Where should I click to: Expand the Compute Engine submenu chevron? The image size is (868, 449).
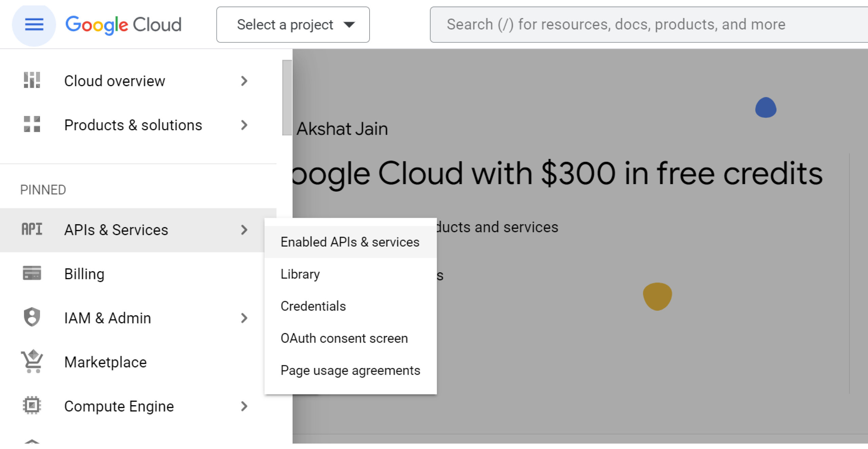pos(244,406)
